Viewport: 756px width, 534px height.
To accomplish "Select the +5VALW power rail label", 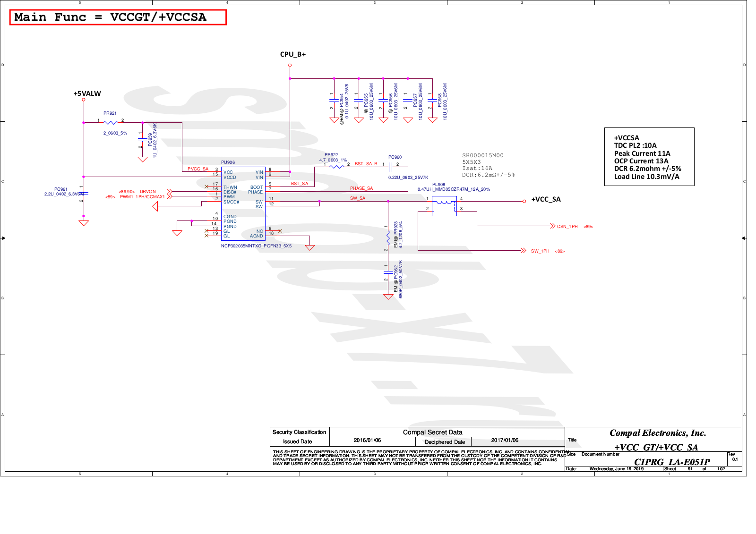I will 87,93.
